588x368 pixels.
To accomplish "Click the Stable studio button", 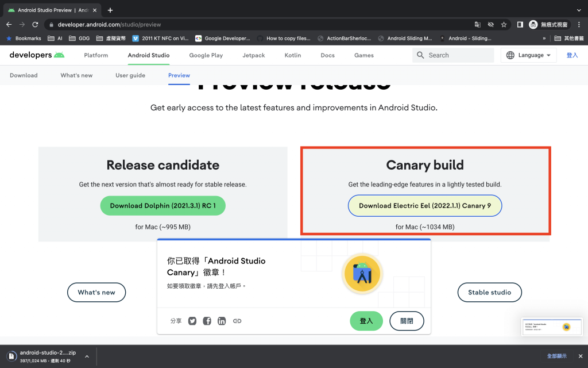I will click(x=489, y=292).
